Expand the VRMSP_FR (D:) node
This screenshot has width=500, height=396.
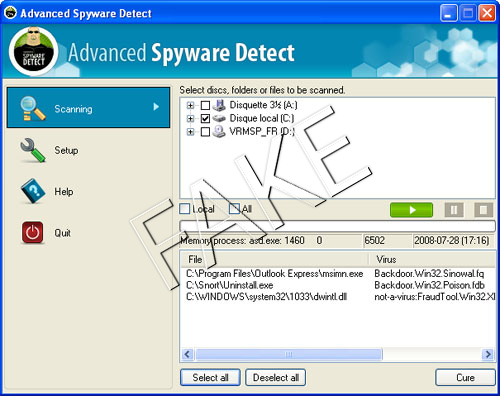coord(190,132)
